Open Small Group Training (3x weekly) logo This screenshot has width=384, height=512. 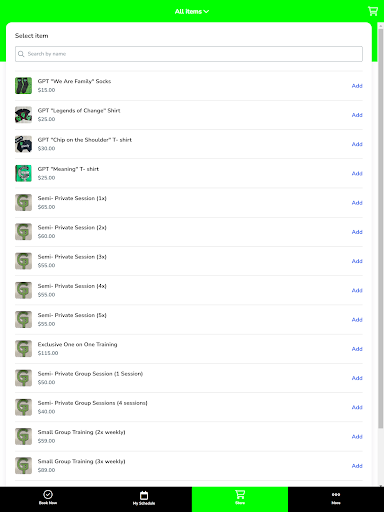(23, 466)
